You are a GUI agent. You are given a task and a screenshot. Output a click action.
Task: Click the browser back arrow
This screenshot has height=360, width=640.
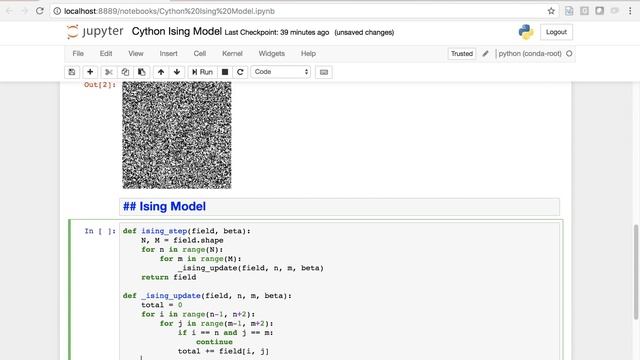[x=9, y=11]
